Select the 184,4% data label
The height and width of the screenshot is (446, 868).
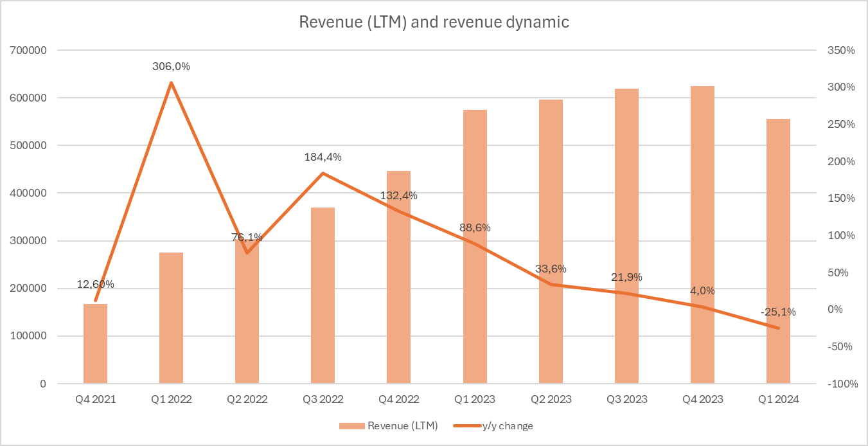coord(323,157)
